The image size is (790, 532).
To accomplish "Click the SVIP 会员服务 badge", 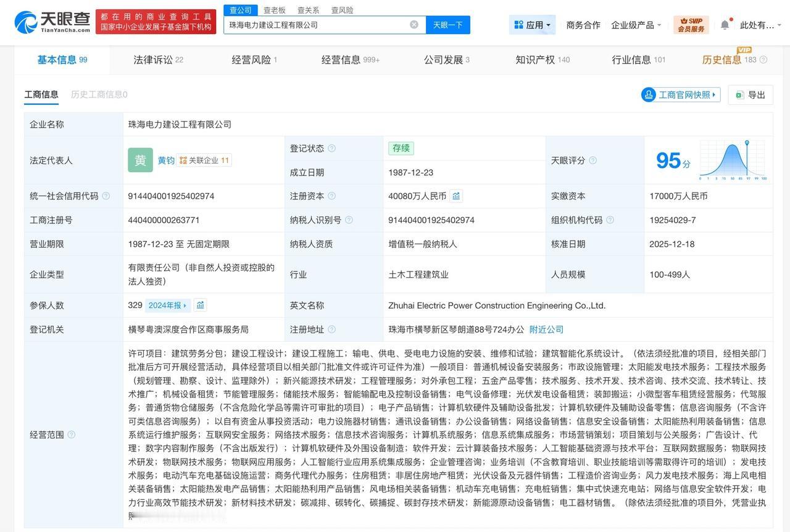I will 691,25.
